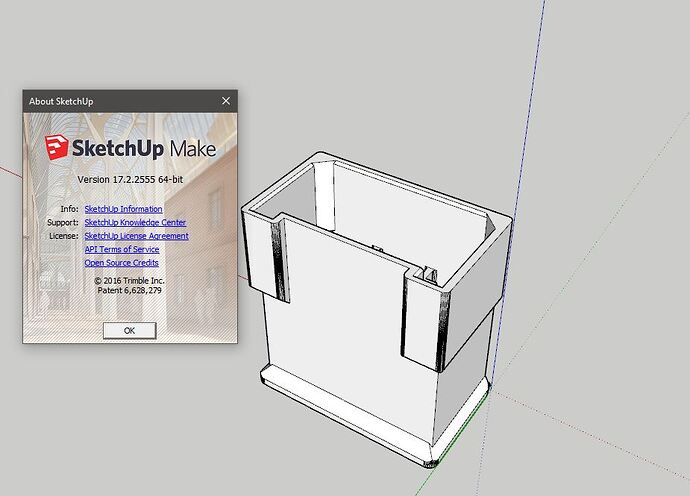690x496 pixels.
Task: Open the SketchUp License Agreement link
Action: pos(136,236)
